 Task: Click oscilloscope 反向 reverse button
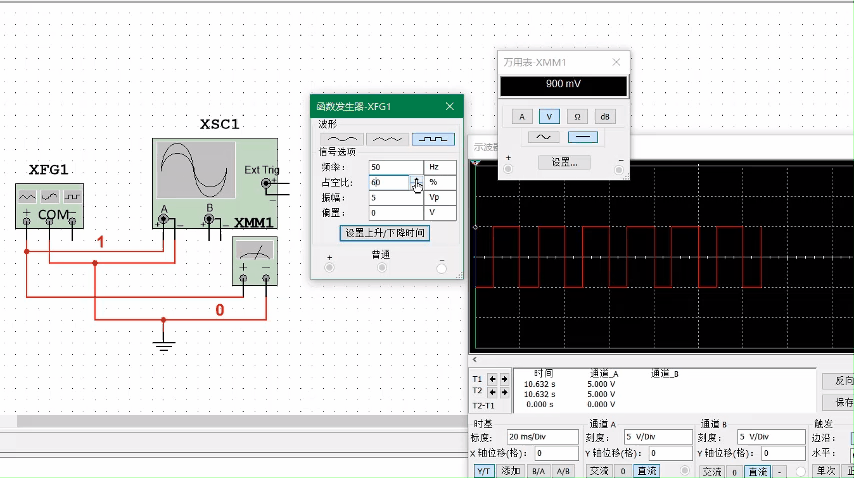click(839, 381)
